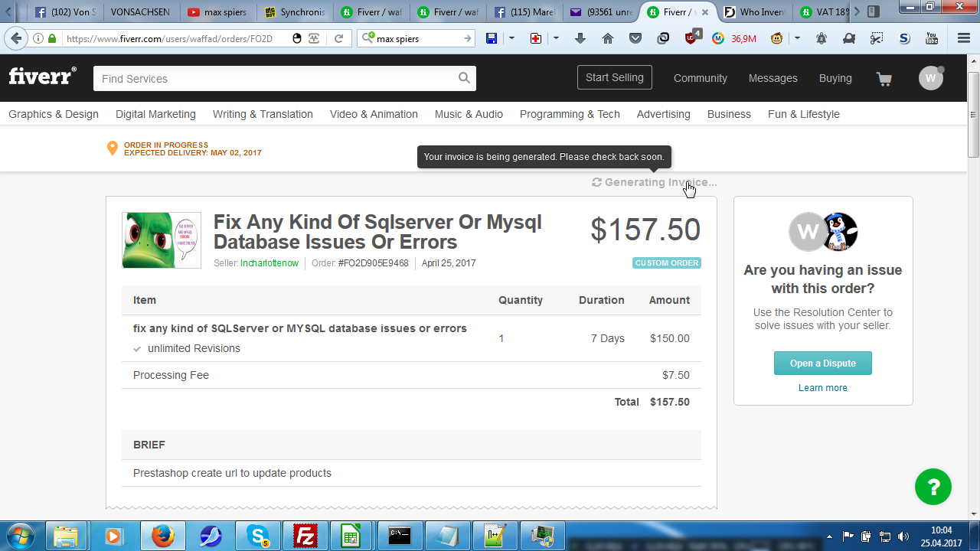
Task: Click the Firefox back arrow button
Action: (x=16, y=38)
